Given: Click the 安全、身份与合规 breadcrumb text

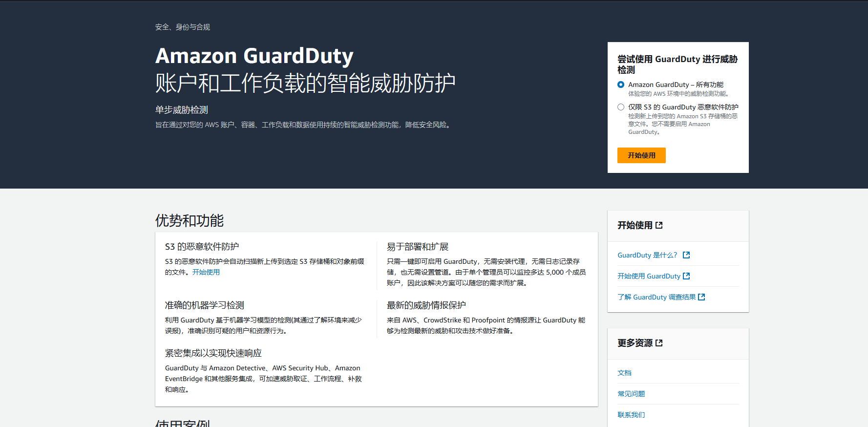Looking at the screenshot, I should 183,27.
